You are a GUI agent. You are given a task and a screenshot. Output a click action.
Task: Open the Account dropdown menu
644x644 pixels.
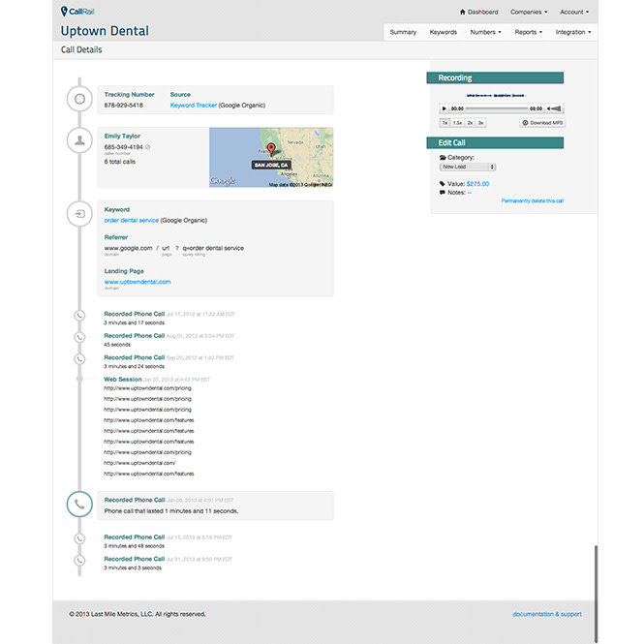[574, 12]
